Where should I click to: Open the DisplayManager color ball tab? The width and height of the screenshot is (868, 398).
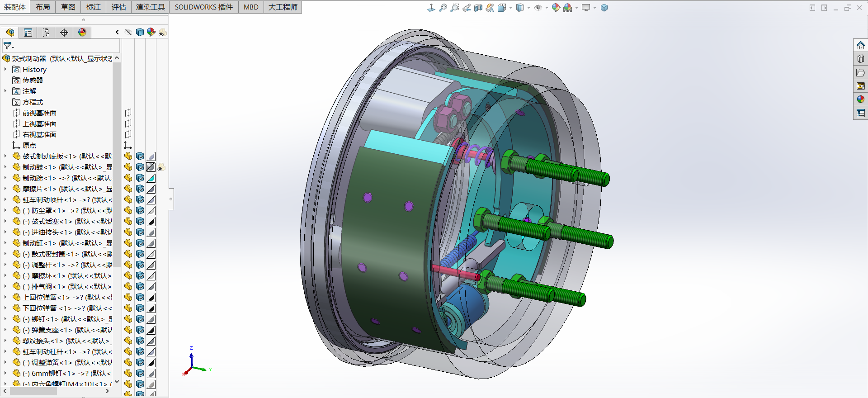[82, 32]
